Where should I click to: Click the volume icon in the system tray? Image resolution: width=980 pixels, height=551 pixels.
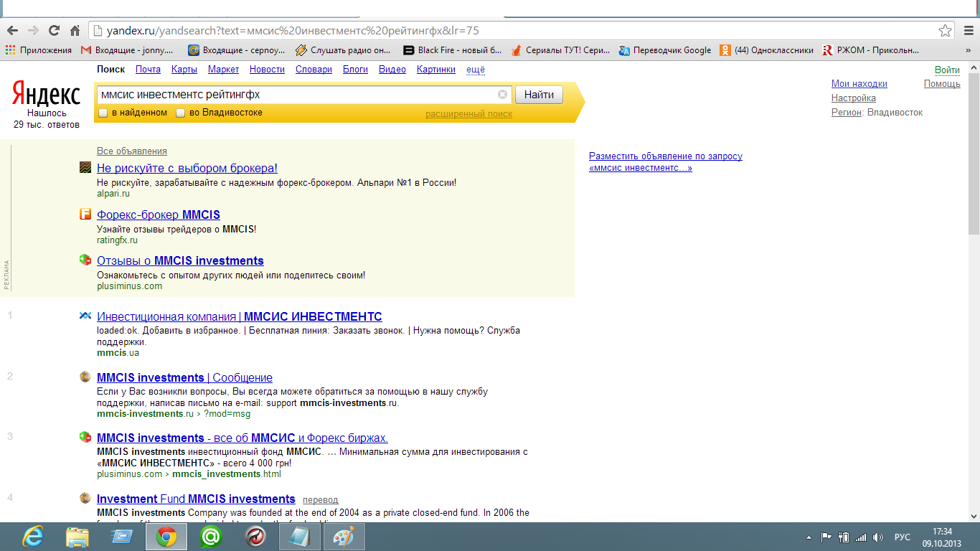point(878,537)
